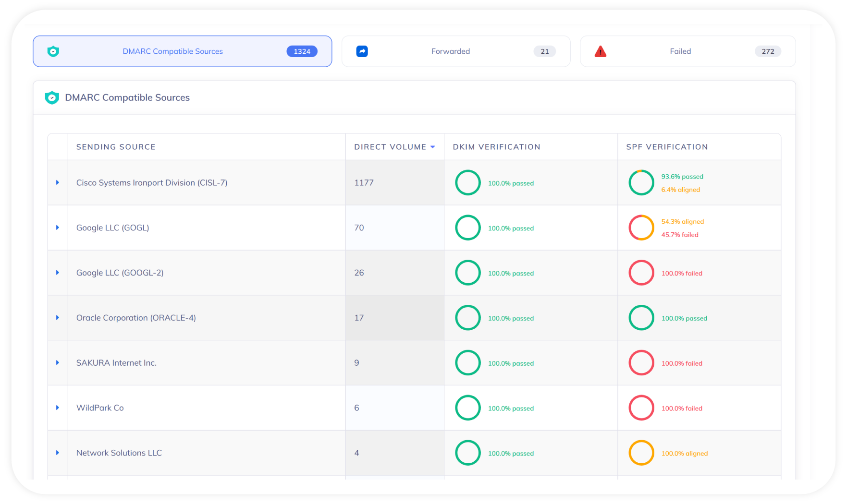Open the Direct Volume sort dropdown
Screen dimensions: 847x504
pos(432,147)
